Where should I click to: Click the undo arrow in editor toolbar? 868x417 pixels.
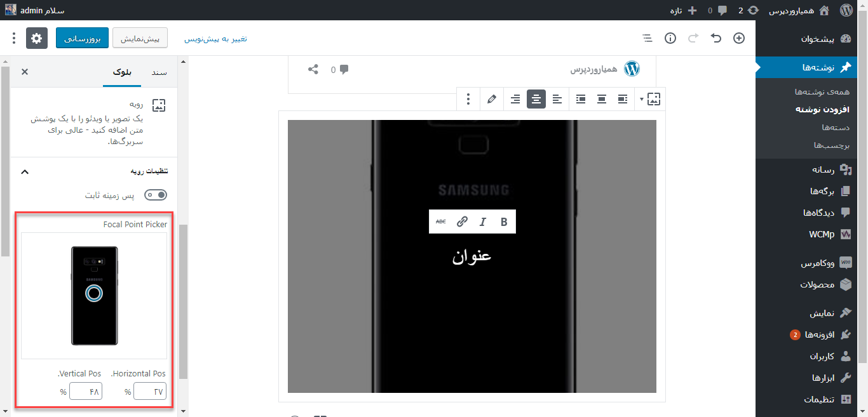coord(716,38)
